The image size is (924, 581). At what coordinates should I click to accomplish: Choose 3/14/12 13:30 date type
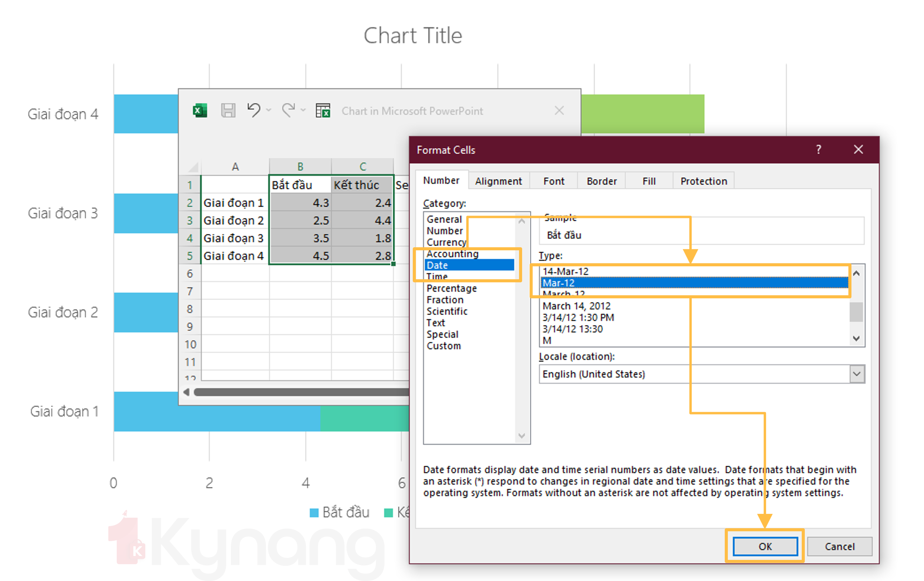tap(694, 329)
